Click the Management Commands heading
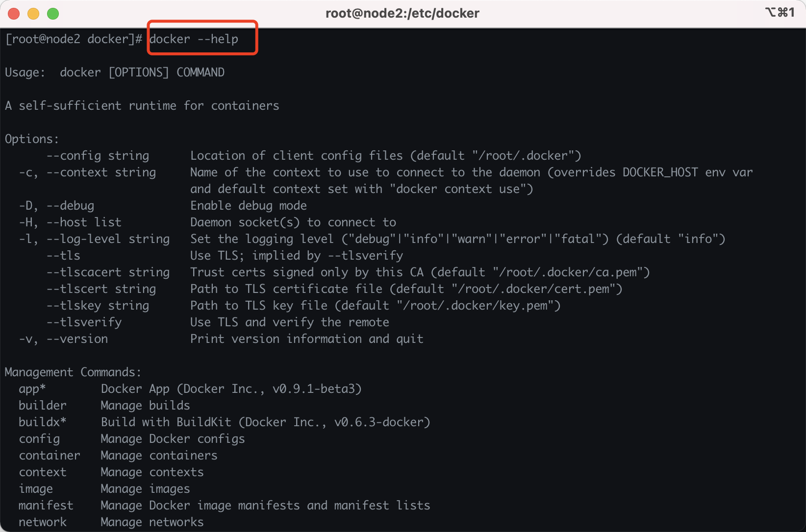This screenshot has width=806, height=532. 73,372
